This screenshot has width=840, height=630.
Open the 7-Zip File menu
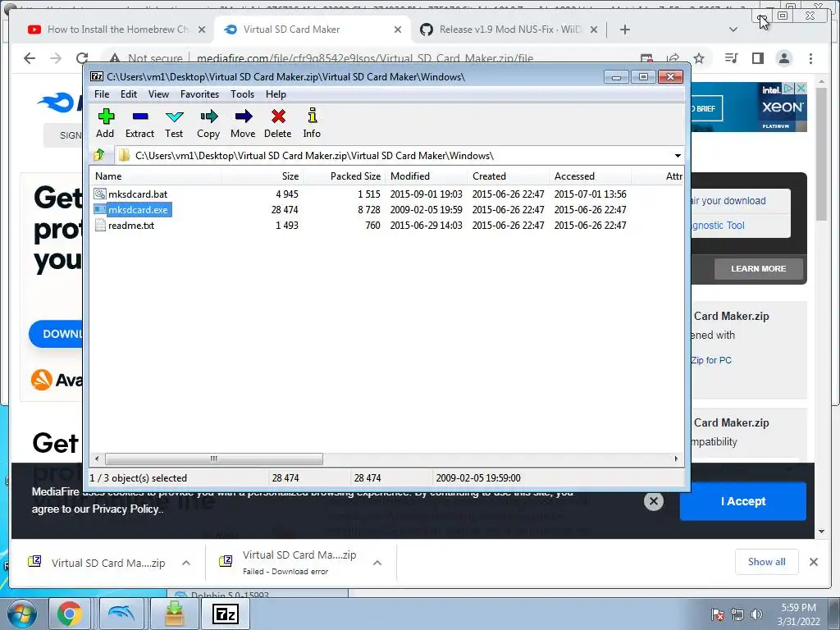[102, 94]
